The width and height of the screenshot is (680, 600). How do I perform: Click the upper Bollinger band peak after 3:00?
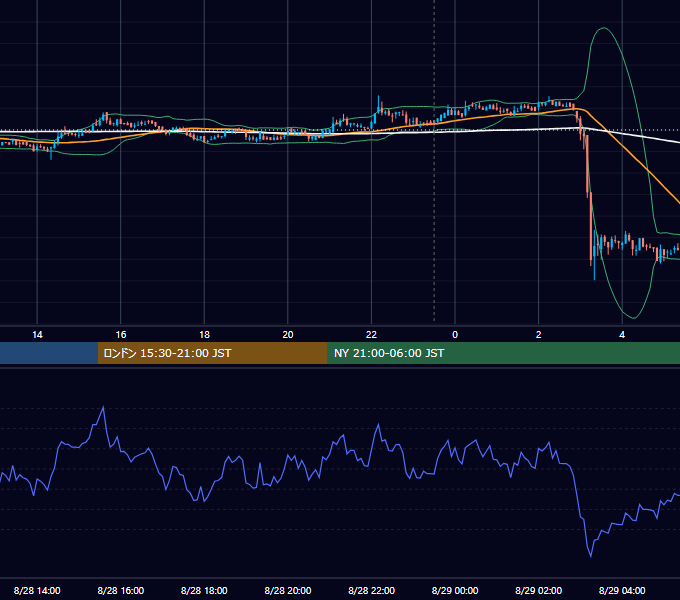point(604,28)
